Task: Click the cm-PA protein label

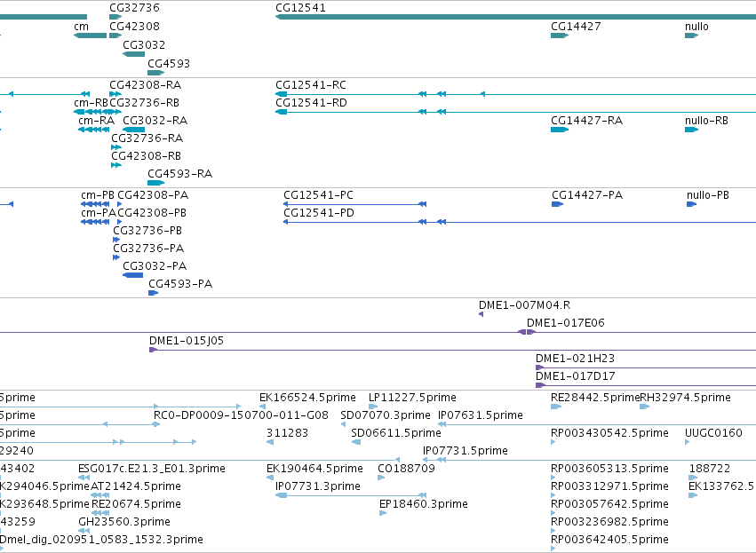Action: click(x=99, y=213)
